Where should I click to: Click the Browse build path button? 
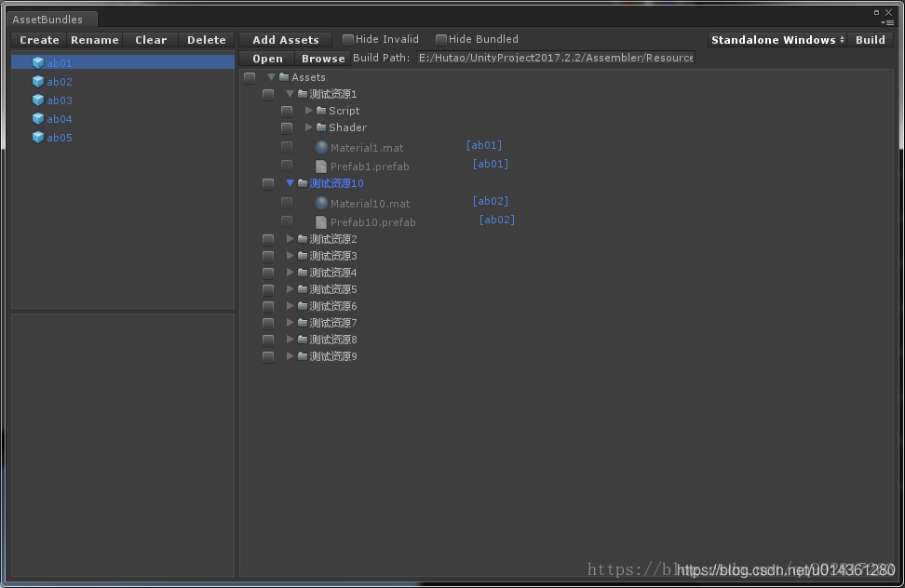click(x=323, y=59)
